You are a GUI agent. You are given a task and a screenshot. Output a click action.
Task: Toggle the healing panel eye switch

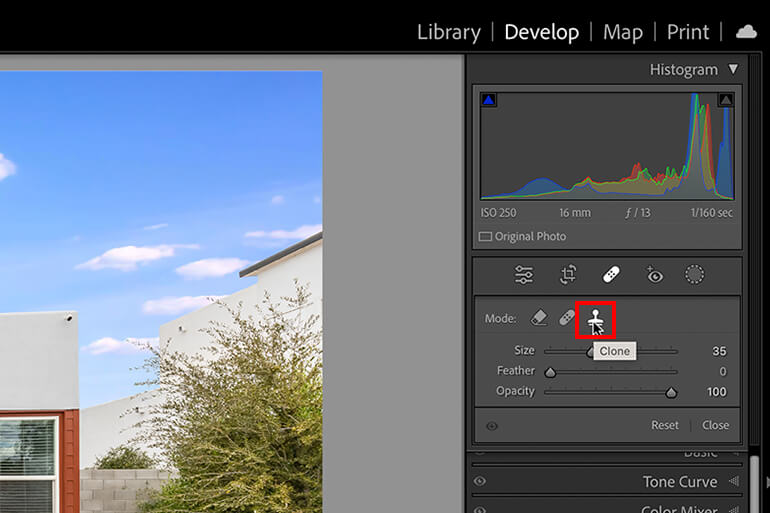coord(492,426)
